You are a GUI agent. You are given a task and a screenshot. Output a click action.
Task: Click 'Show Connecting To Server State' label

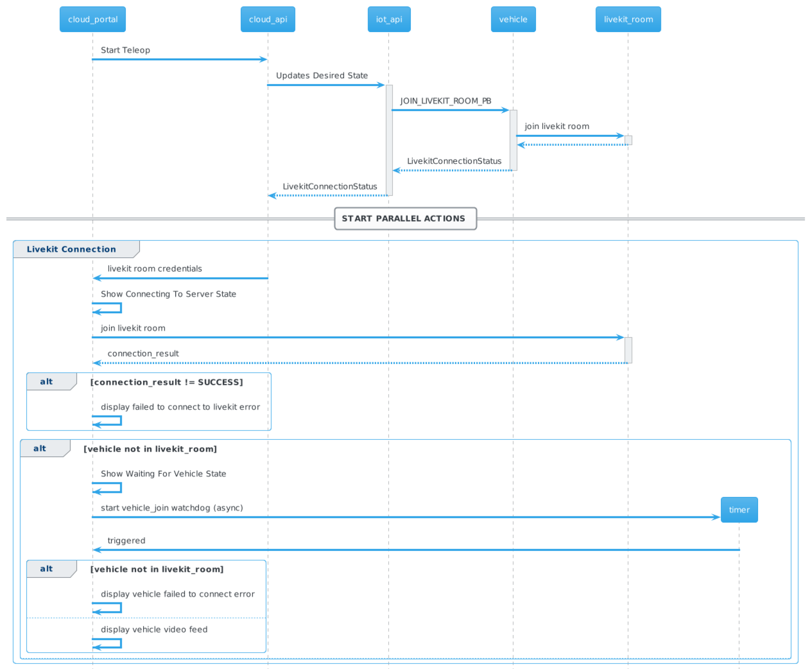click(x=168, y=294)
